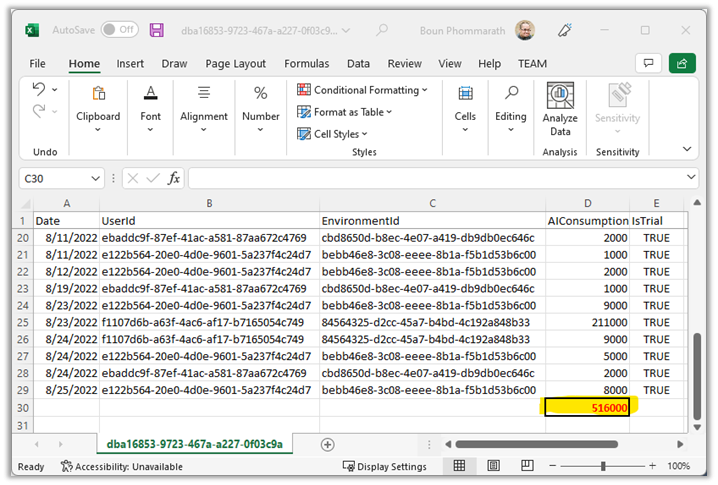This screenshot has height=485, width=718.
Task: Expand the Alignment group
Action: point(204,109)
